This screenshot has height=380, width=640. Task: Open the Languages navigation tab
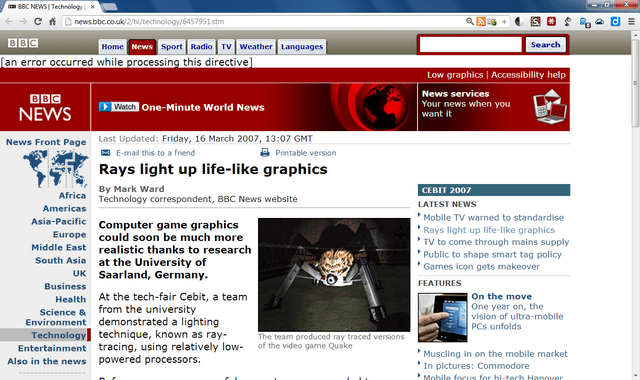point(302,47)
